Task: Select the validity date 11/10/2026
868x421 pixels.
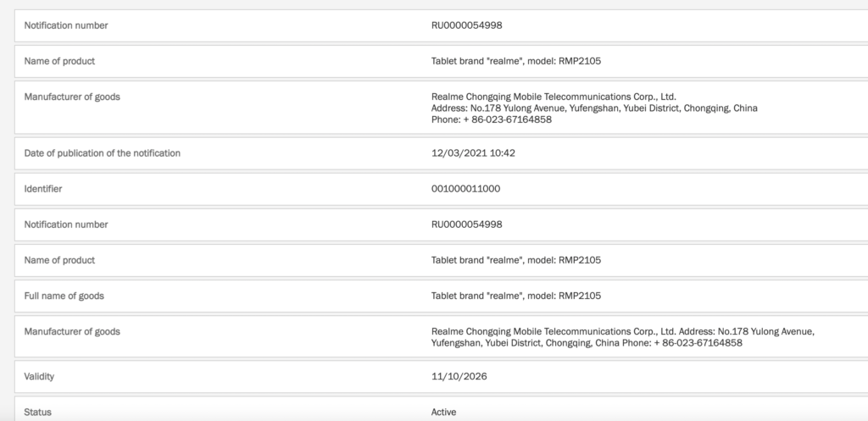Action: coord(459,377)
